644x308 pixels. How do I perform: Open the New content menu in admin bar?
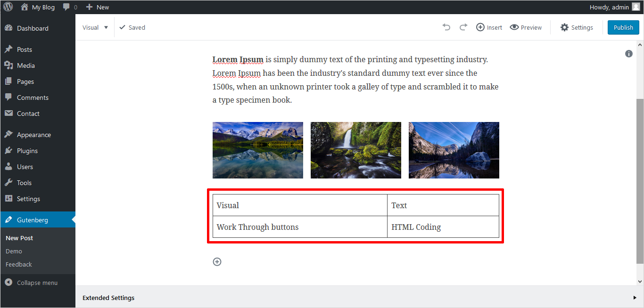(98, 7)
